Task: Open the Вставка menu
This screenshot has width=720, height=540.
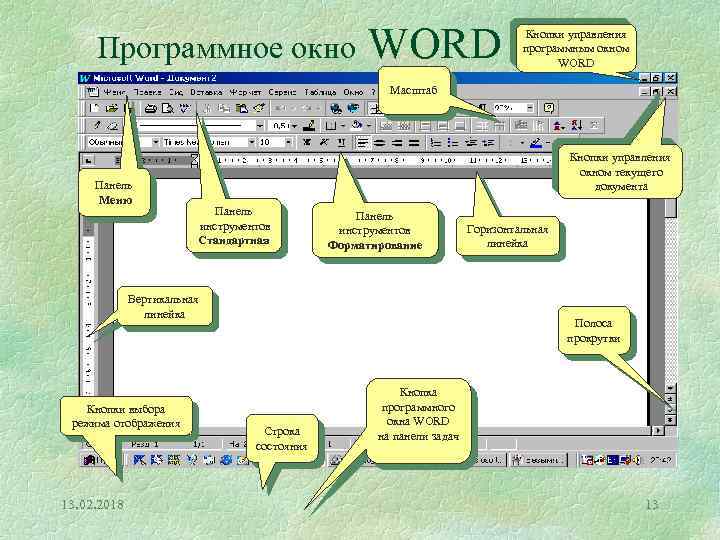Action: [x=206, y=92]
